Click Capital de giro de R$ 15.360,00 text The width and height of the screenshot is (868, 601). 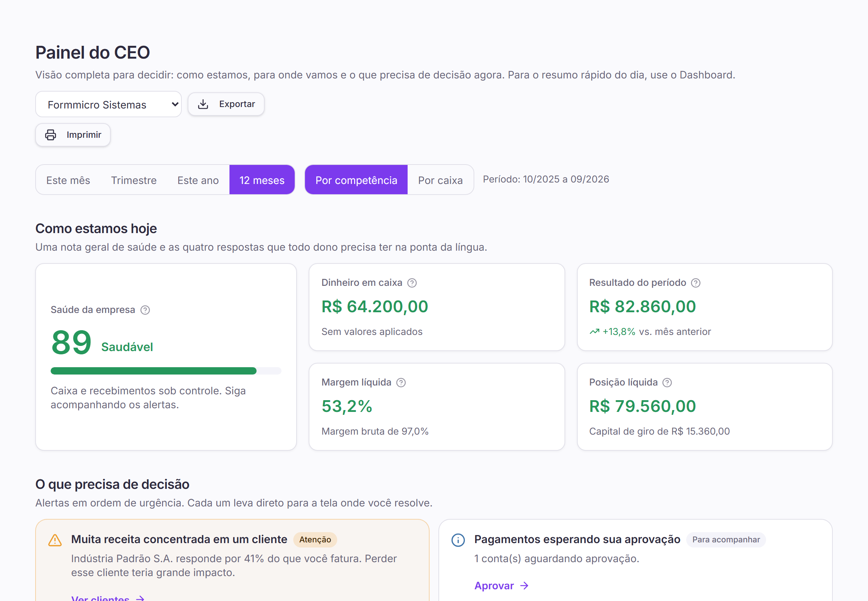click(659, 431)
